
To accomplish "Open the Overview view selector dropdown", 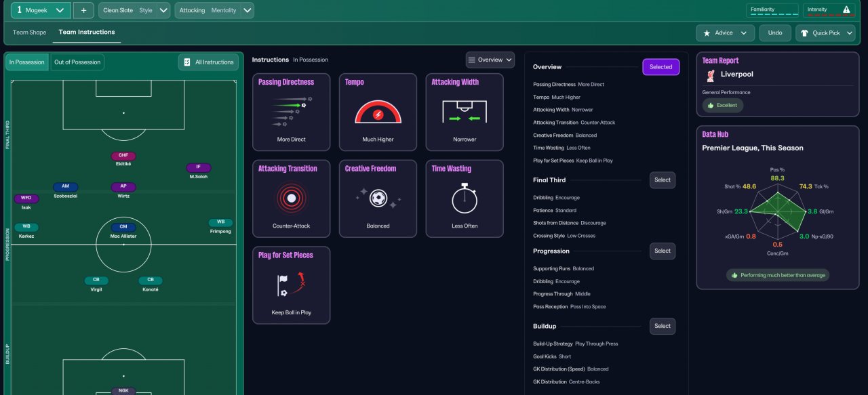I will point(490,60).
